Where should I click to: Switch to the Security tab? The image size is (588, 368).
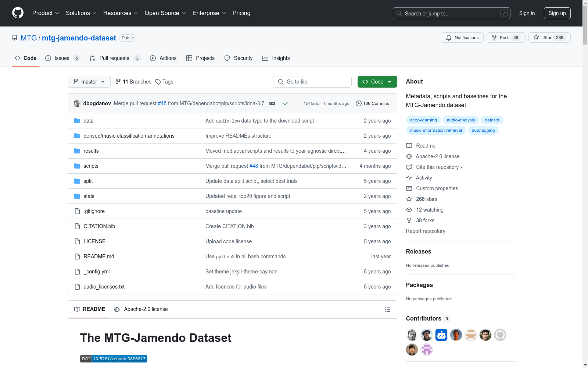pos(239,58)
